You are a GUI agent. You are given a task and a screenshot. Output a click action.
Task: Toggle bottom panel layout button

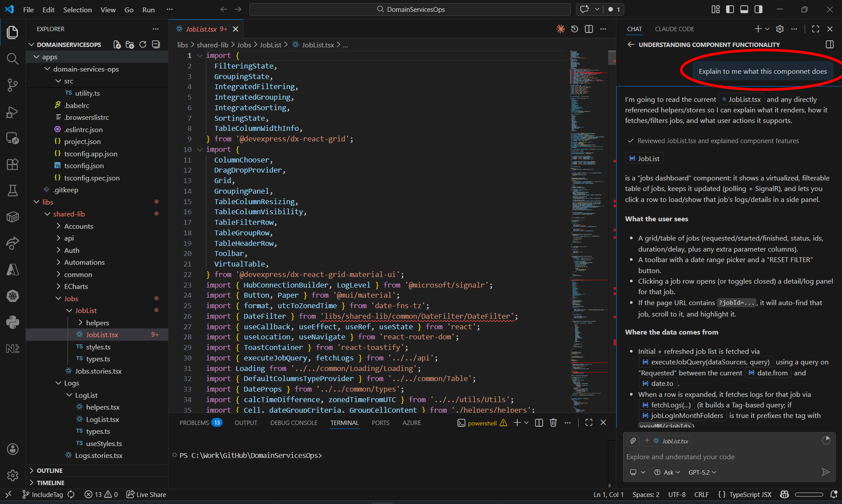[x=744, y=9]
